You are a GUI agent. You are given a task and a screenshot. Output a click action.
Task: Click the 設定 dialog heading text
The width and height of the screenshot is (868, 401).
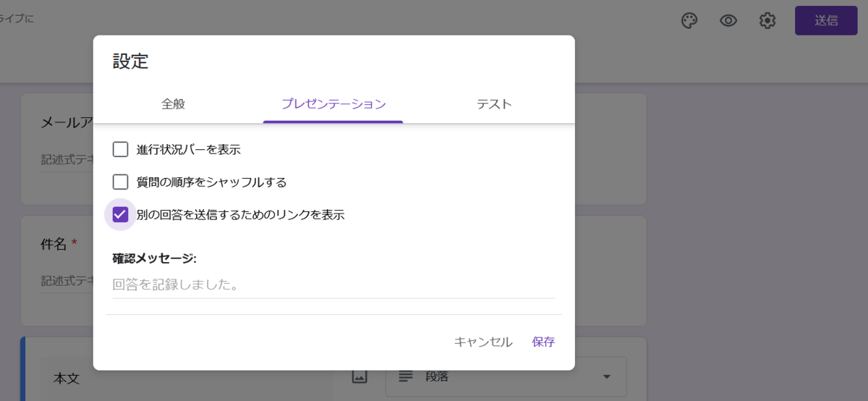(131, 61)
